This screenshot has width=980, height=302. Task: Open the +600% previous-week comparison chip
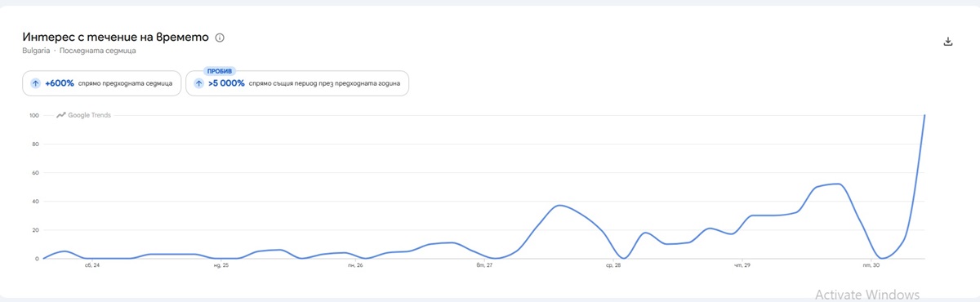[101, 83]
